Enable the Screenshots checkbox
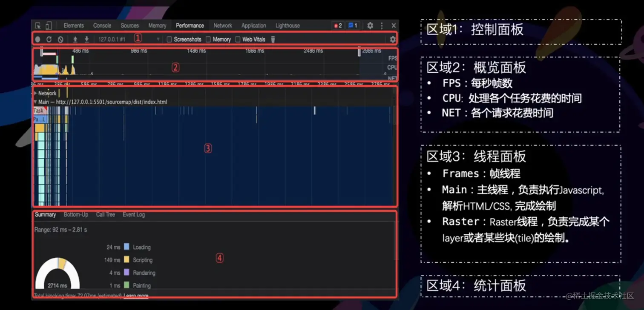 point(169,39)
